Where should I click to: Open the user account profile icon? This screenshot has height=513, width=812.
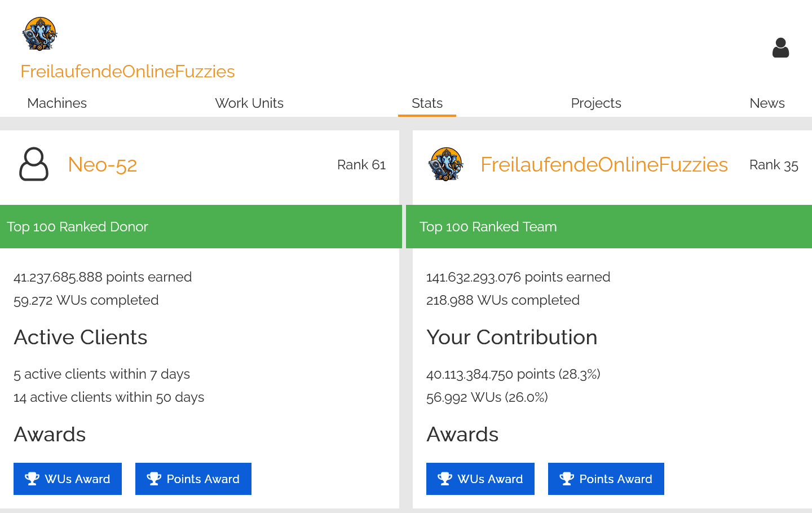coord(780,48)
